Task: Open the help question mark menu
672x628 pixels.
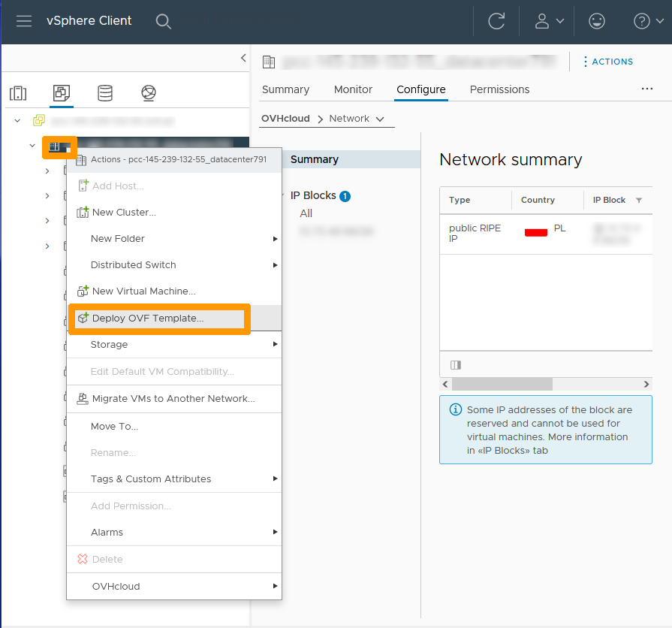Action: click(x=648, y=21)
